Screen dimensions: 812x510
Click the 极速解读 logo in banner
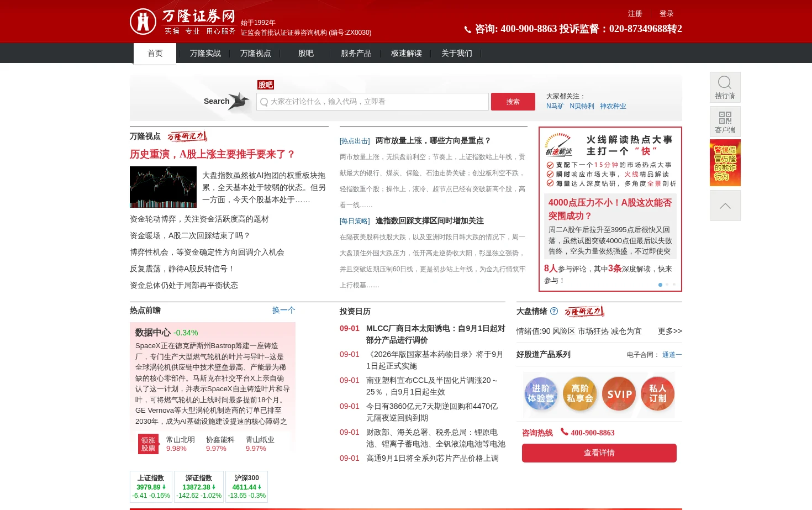click(x=558, y=145)
